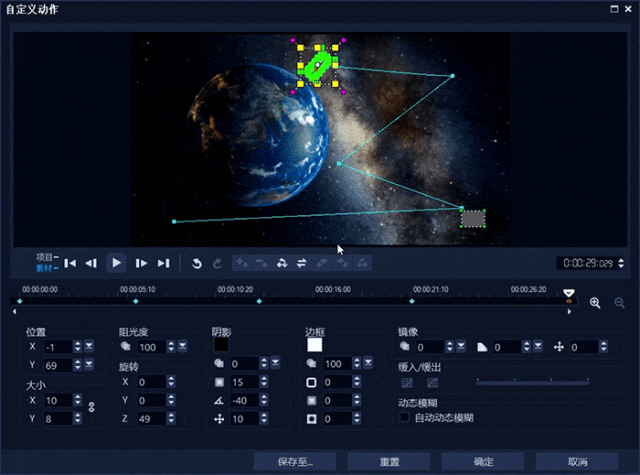The width and height of the screenshot is (640, 475).
Task: Open the 阴影 black color swatch
Action: coord(221,344)
